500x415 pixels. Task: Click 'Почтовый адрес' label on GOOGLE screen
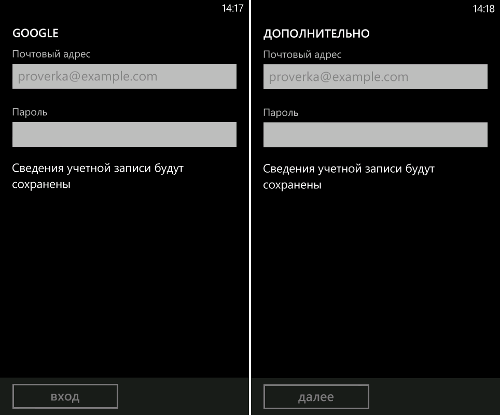[x=51, y=54]
